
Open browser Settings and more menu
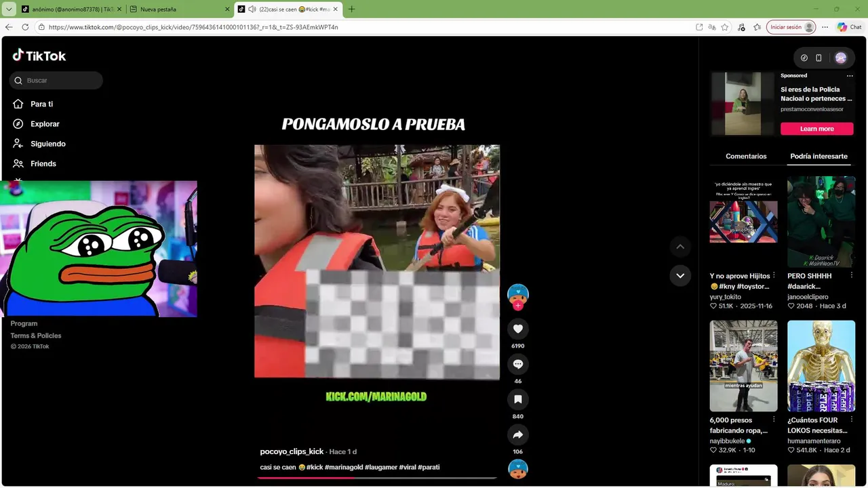(825, 27)
